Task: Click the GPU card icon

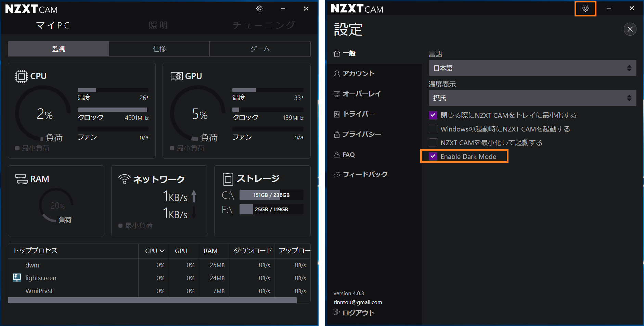Action: click(176, 76)
